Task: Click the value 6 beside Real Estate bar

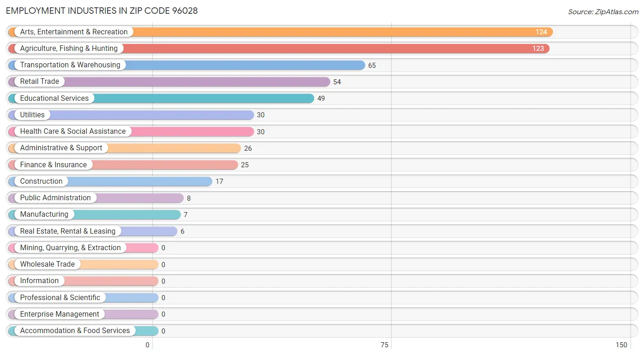Action: point(182,231)
